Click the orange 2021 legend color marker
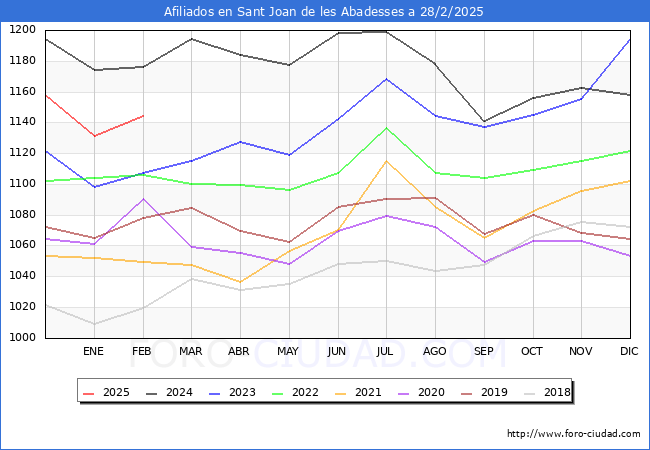Viewport: 650px width, 450px height. click(x=341, y=393)
